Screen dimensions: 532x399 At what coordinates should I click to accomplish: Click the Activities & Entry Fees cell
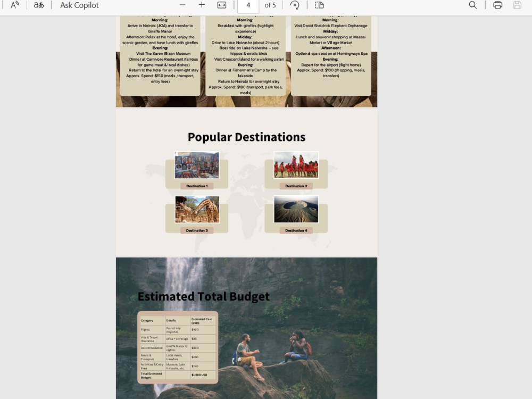pyautogui.click(x=152, y=367)
